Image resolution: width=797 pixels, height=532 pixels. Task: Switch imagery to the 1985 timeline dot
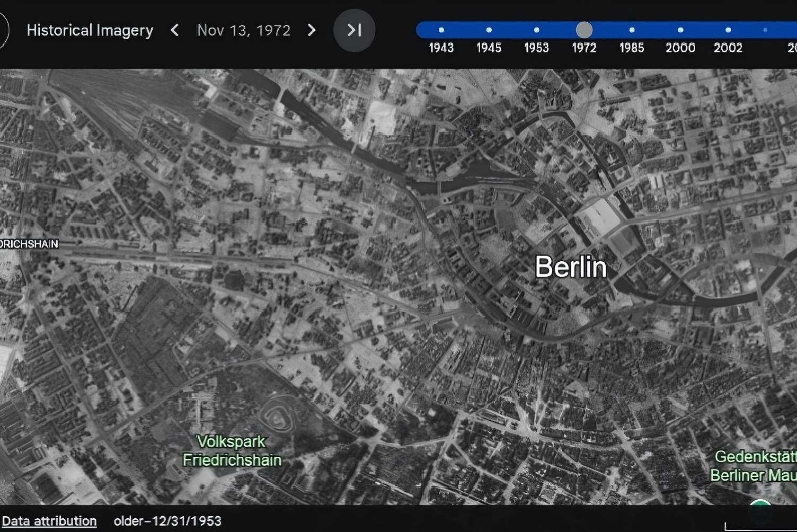point(632,30)
